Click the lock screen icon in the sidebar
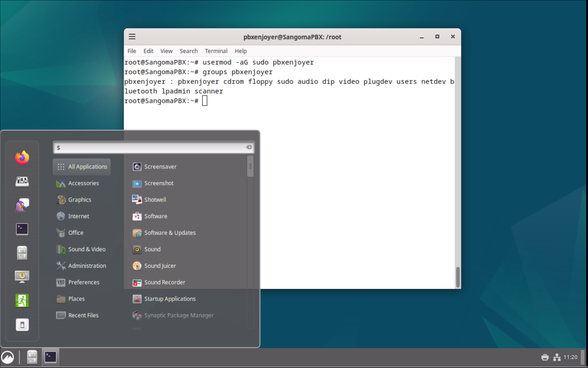This screenshot has height=368, width=588. pyautogui.click(x=22, y=277)
